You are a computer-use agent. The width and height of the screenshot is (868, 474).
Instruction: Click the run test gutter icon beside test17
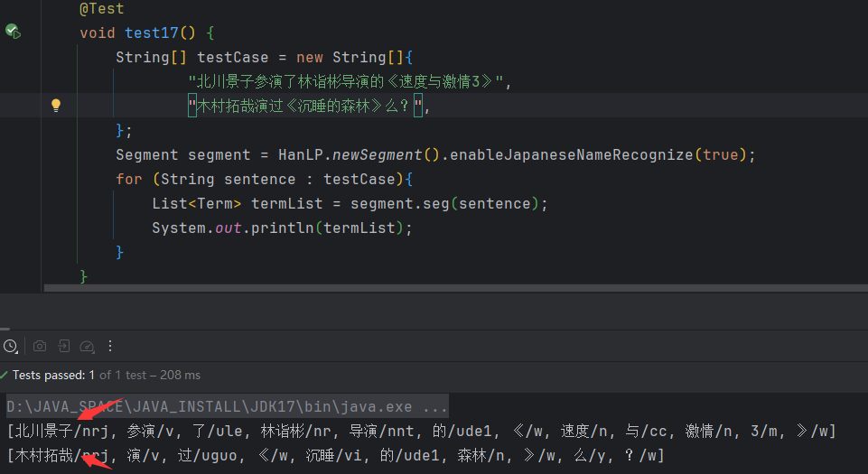(x=13, y=31)
